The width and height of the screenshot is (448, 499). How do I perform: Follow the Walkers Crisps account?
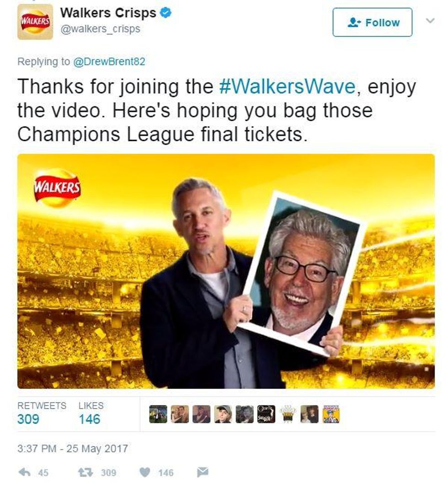(372, 22)
